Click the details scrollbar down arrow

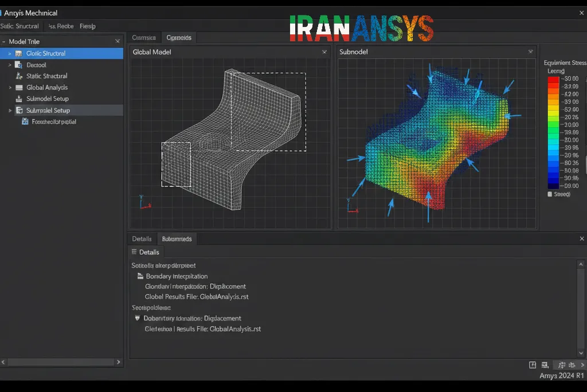click(581, 352)
